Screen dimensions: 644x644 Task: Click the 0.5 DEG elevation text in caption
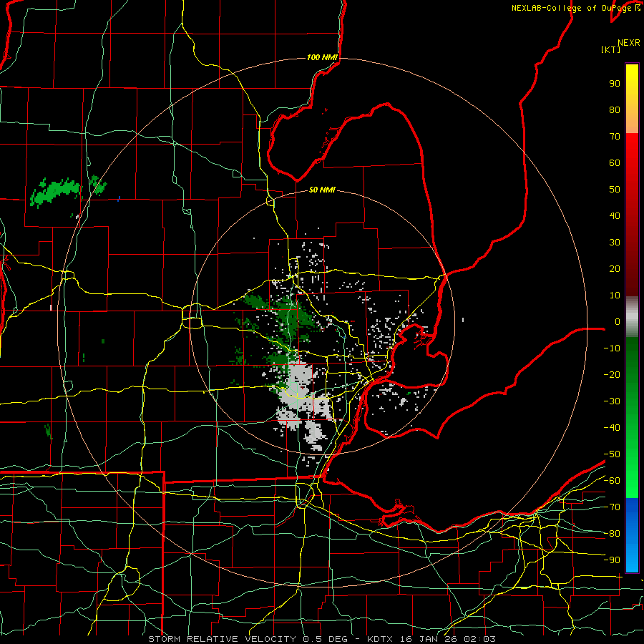[326, 639]
